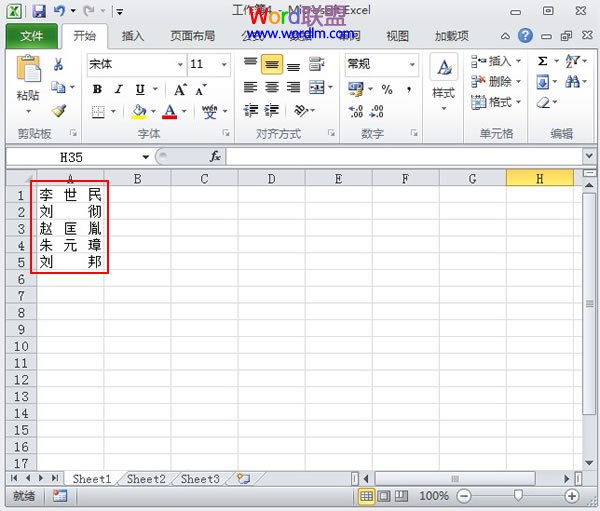Toggle Top Align

(251, 64)
